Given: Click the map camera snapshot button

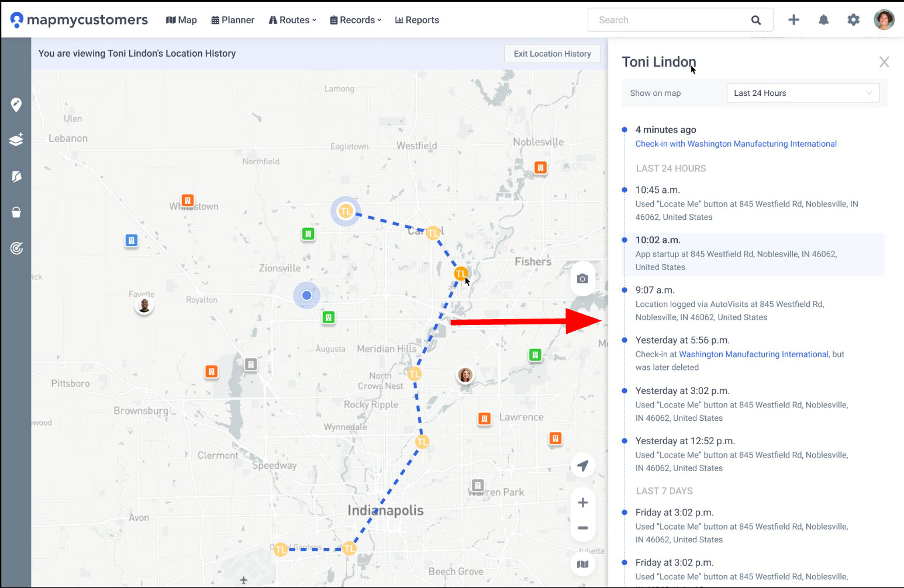Looking at the screenshot, I should coord(582,279).
